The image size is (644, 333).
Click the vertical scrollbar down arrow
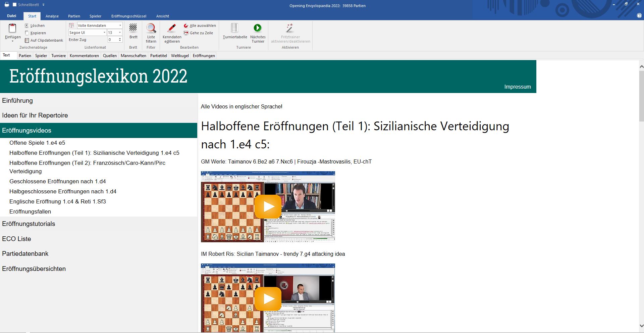[x=641, y=326]
